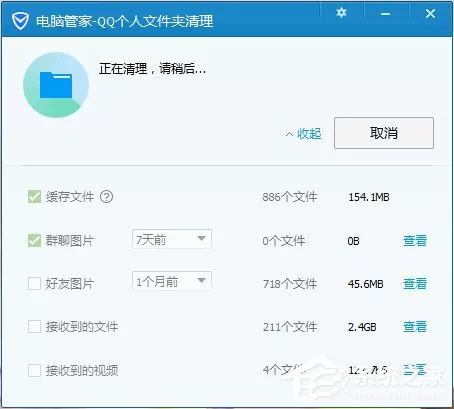This screenshot has height=409, width=454.
Task: Close the QQ folder cleanup window
Action: [x=430, y=13]
